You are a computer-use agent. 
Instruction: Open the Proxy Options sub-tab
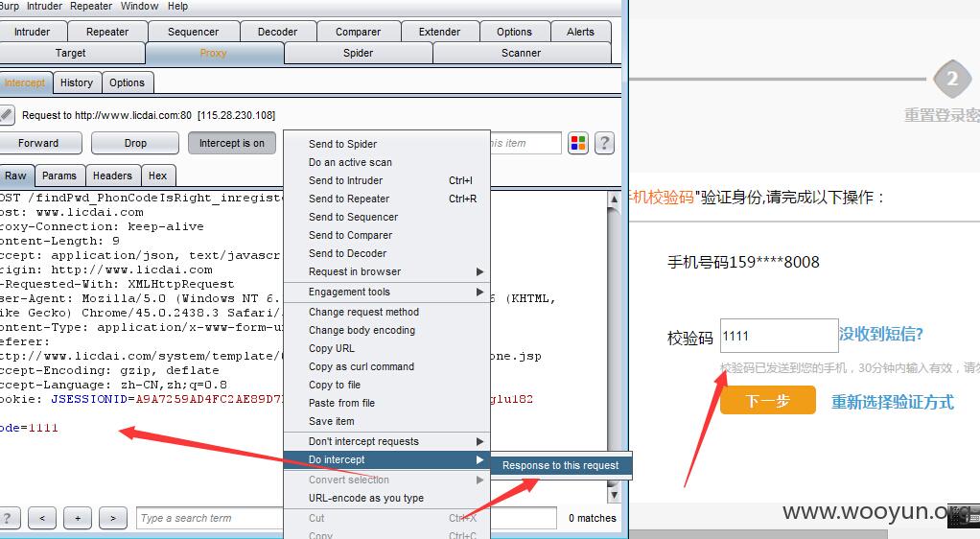(x=127, y=82)
